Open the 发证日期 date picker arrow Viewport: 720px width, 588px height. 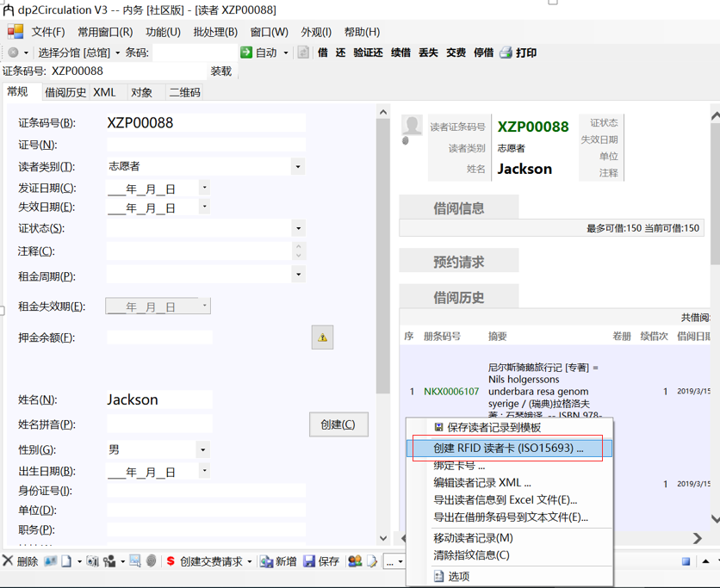(204, 188)
